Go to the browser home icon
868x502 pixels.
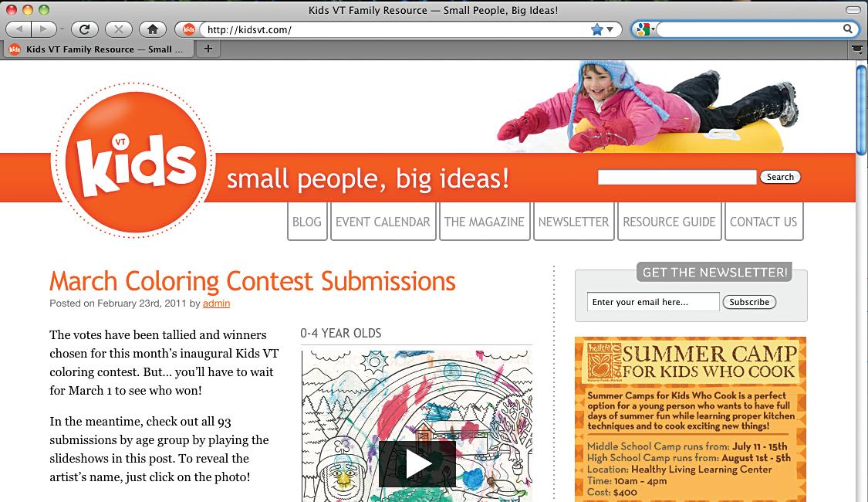tap(153, 29)
